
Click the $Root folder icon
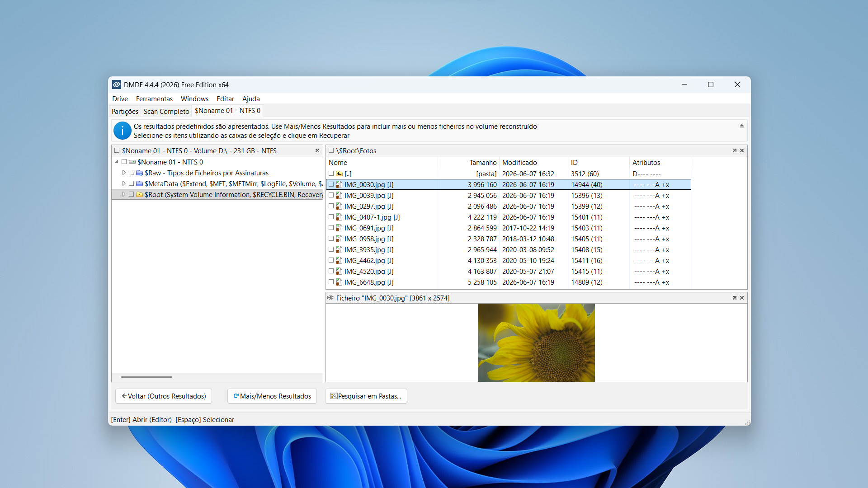(140, 194)
